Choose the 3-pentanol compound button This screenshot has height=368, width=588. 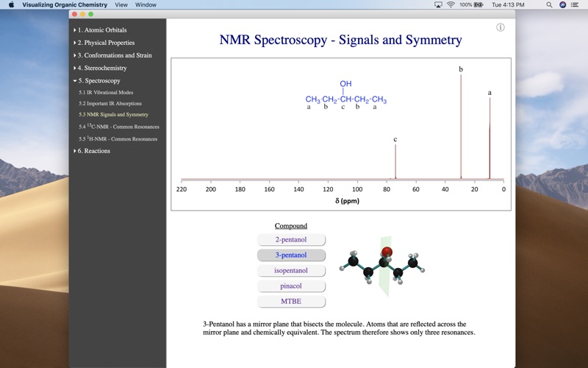pos(291,255)
